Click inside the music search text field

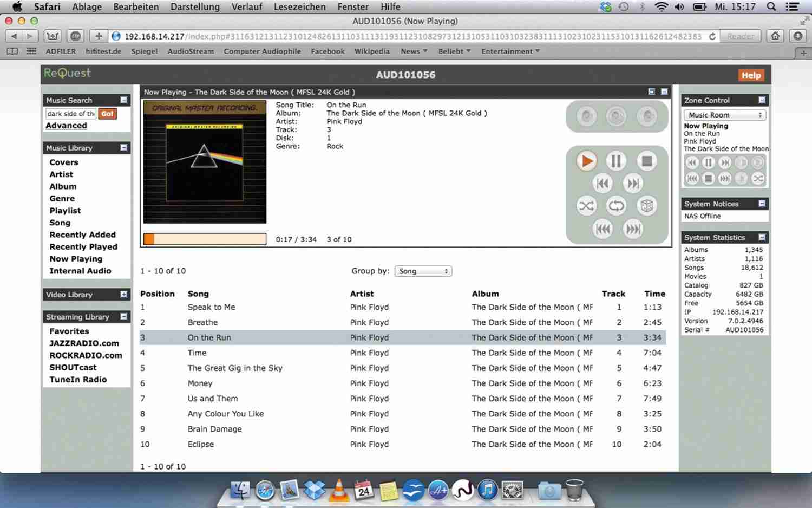pos(71,114)
